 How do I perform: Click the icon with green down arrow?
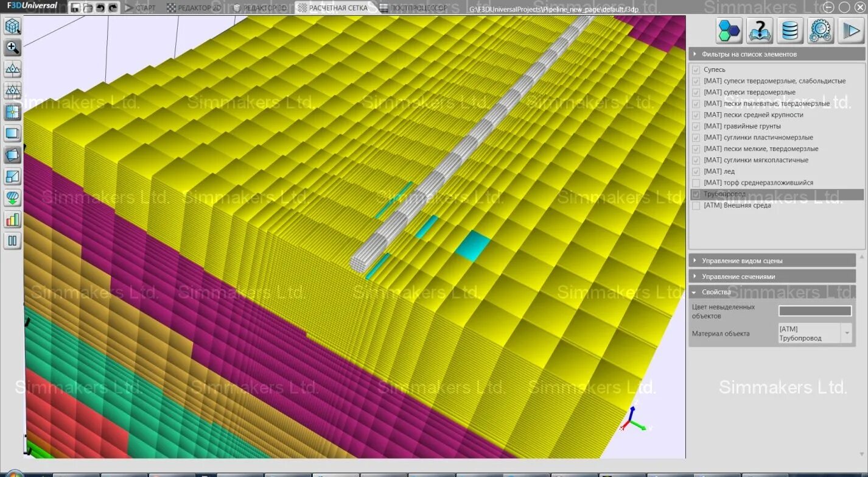(x=13, y=198)
